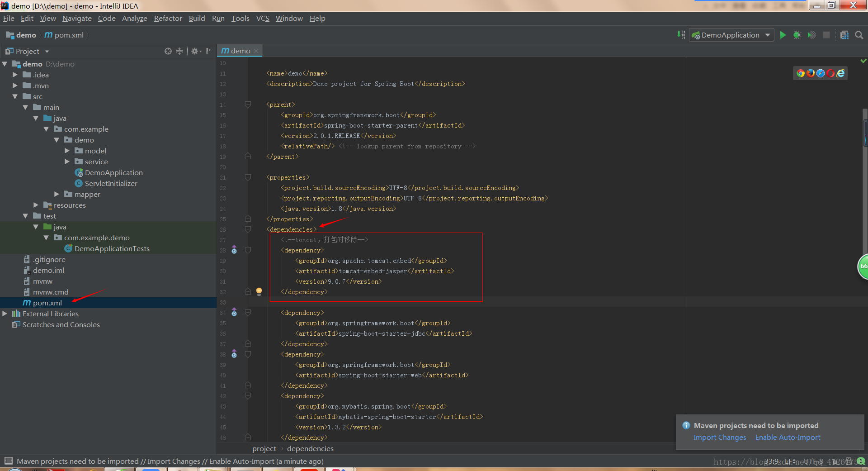Click the yellow intention light bulb
Viewport: 868px width, 471px height.
(259, 291)
